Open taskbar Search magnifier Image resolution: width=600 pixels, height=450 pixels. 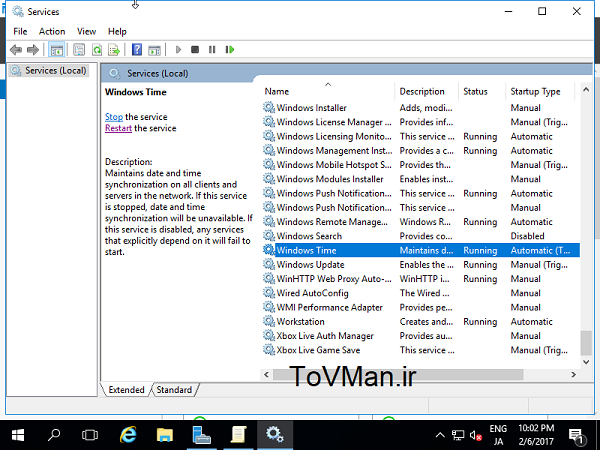pos(54,435)
